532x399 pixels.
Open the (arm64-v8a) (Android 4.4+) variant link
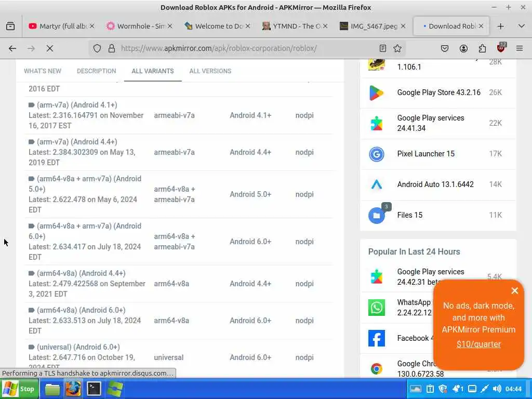pyautogui.click(x=81, y=273)
